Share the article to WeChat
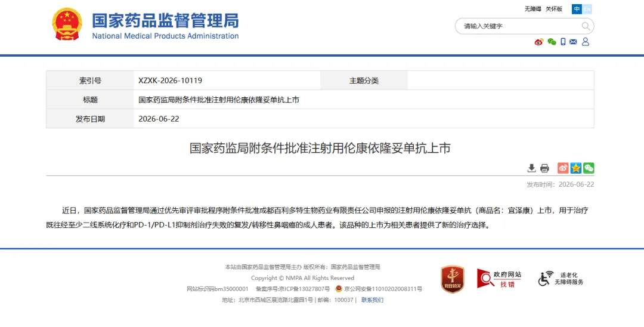 589,168
